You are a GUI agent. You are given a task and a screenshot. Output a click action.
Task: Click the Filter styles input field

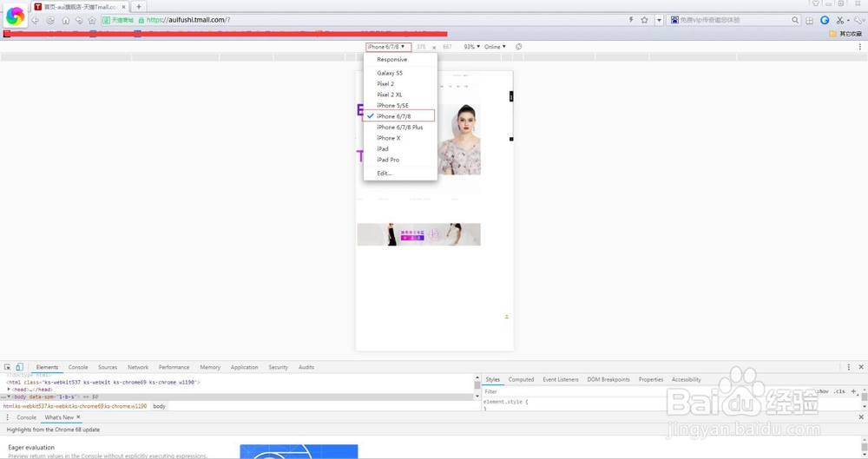pyautogui.click(x=648, y=391)
